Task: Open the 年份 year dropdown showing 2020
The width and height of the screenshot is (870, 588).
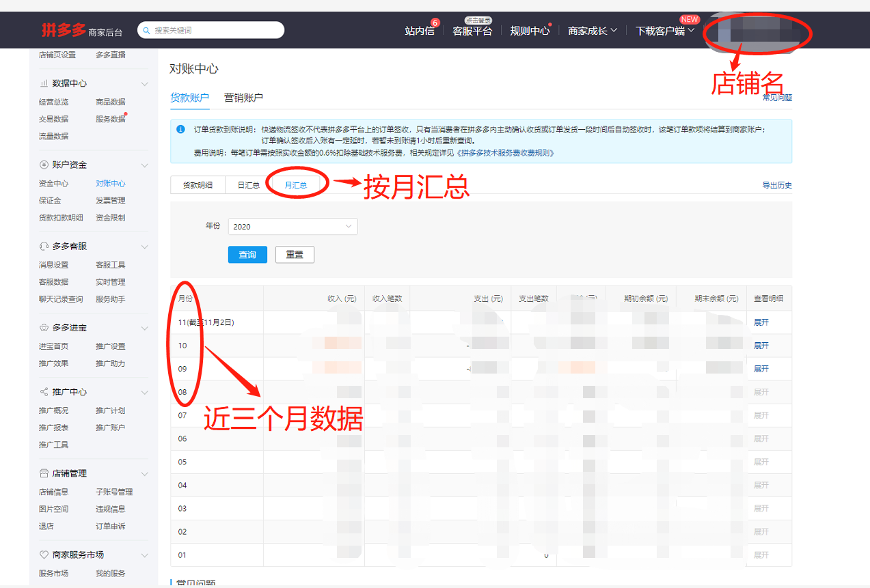Action: 293,226
